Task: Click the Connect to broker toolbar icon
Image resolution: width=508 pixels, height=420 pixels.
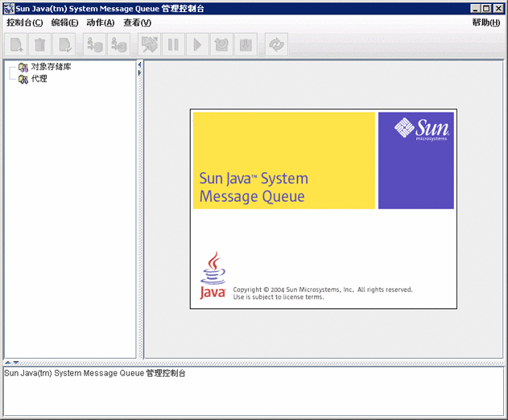Action: [x=95, y=44]
